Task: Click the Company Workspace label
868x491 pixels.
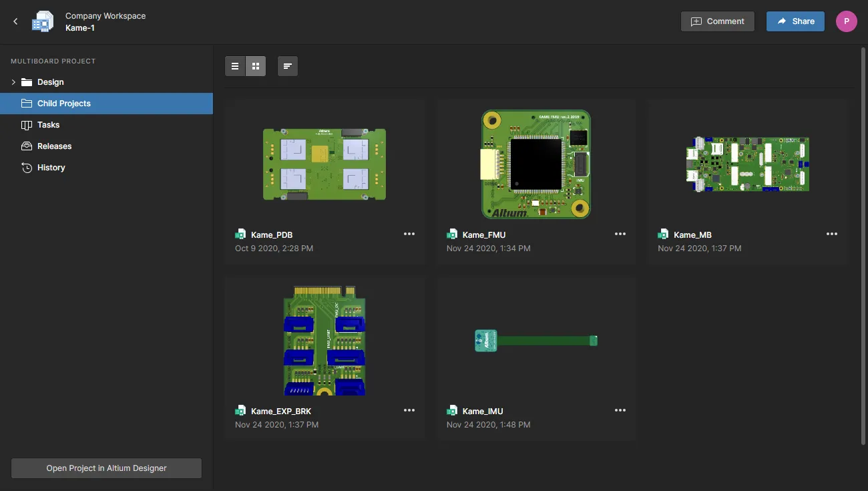Action: (x=105, y=16)
